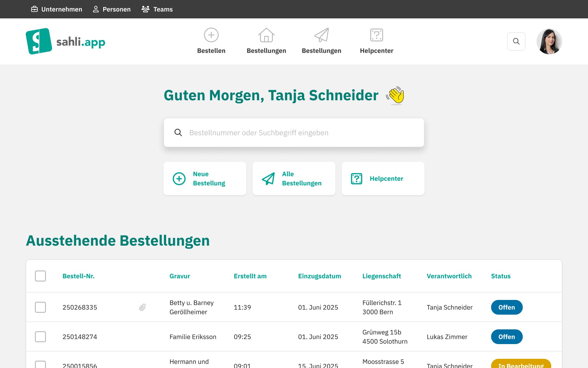Click the Teams group icon in the top bar
This screenshot has height=368, width=588.
pyautogui.click(x=145, y=9)
